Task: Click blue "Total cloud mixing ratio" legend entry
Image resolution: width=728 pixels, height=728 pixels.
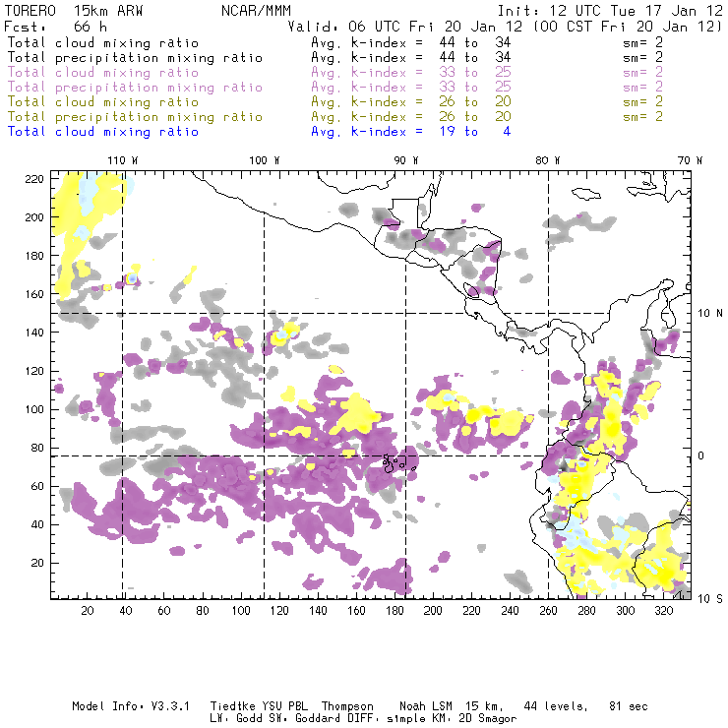Action: (x=103, y=132)
